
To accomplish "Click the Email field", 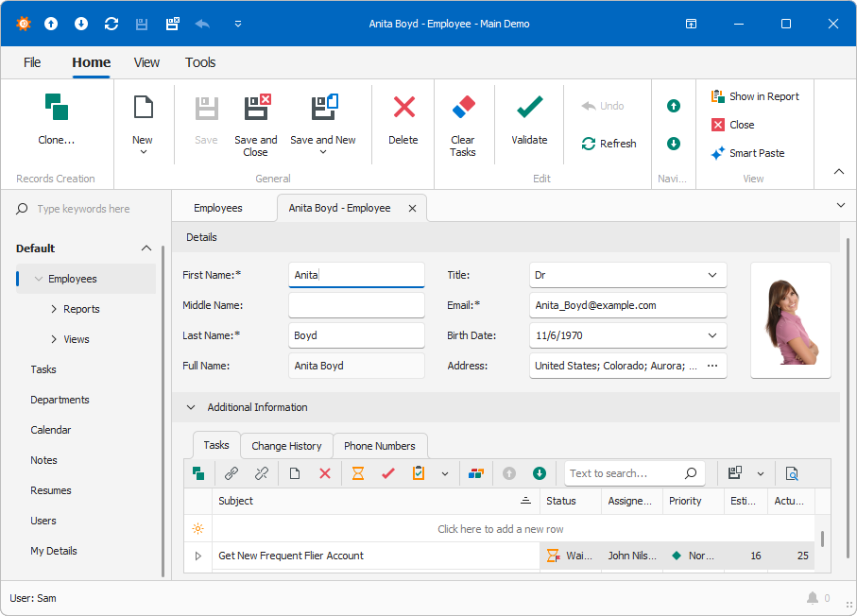I will coord(628,305).
